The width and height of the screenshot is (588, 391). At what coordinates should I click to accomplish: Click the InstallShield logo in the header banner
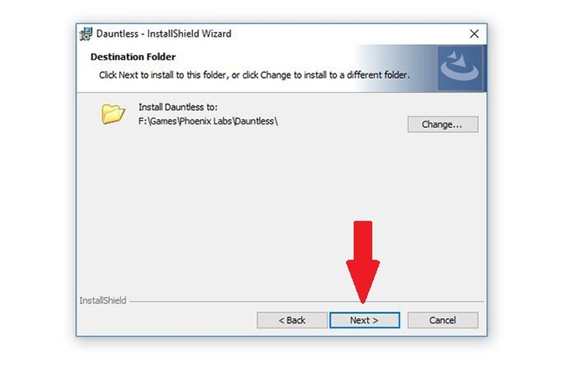[x=460, y=68]
